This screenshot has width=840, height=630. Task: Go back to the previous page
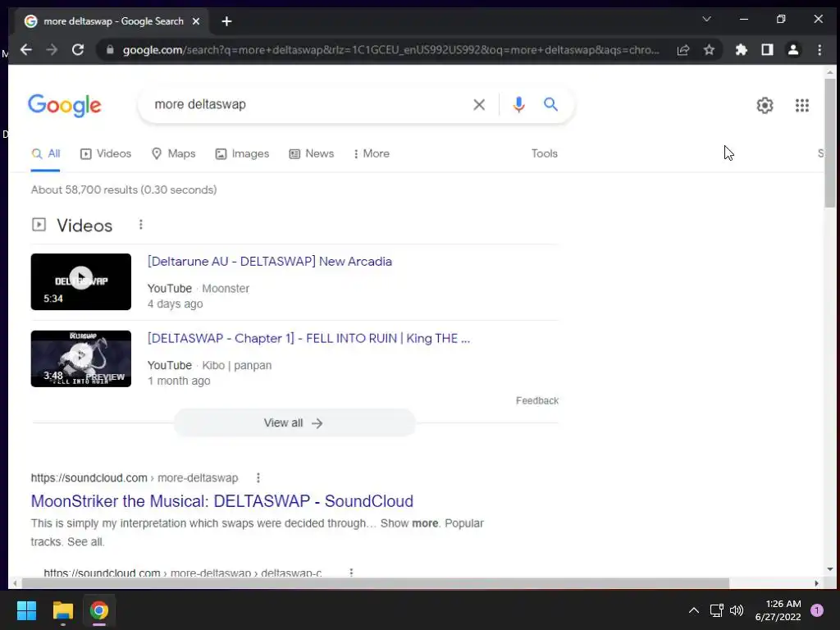pos(25,50)
